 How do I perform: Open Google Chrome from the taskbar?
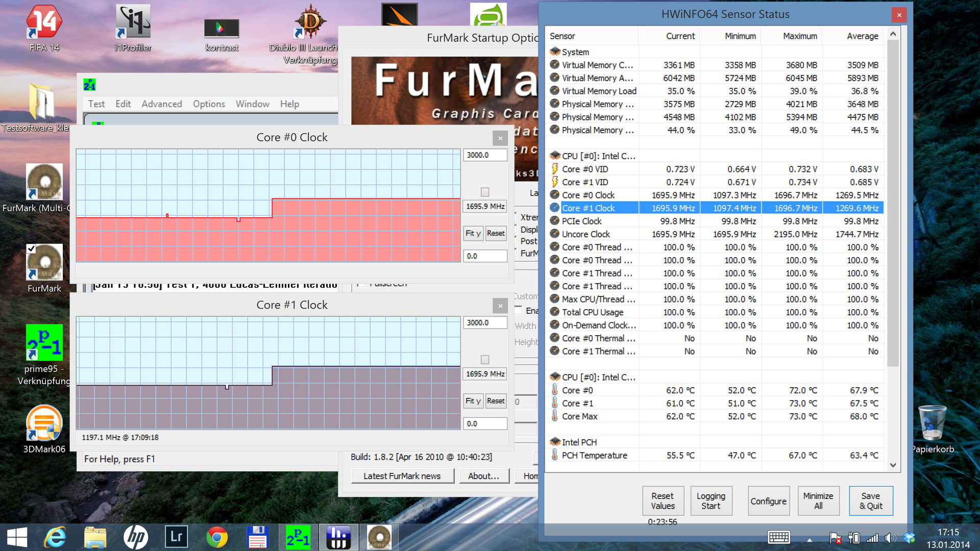tap(217, 537)
